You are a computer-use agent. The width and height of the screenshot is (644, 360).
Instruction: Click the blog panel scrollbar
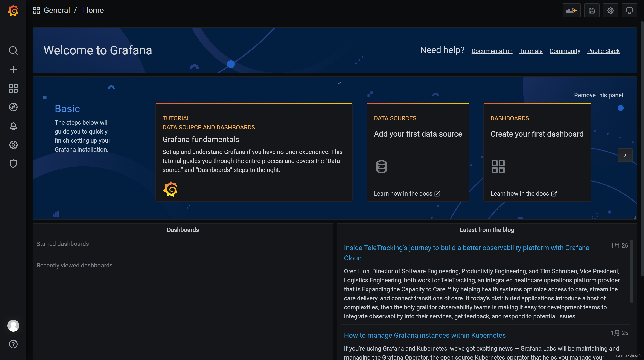[x=632, y=271]
